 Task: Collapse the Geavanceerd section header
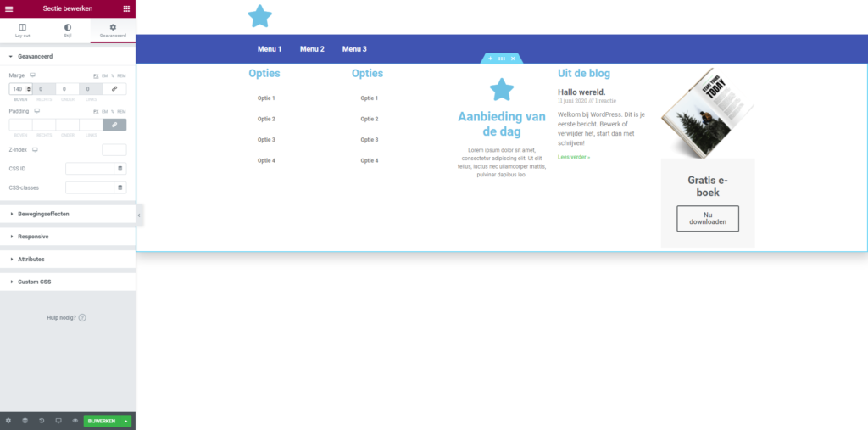click(x=68, y=57)
